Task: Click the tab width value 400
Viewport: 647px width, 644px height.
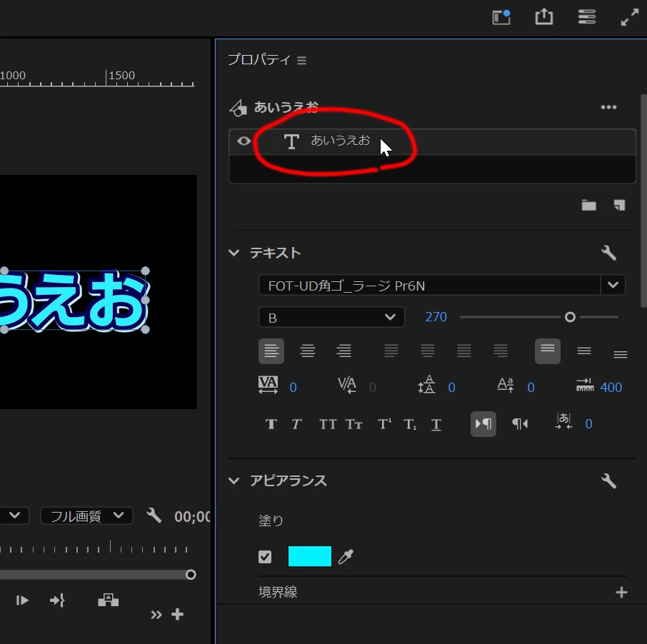Action: (x=611, y=388)
